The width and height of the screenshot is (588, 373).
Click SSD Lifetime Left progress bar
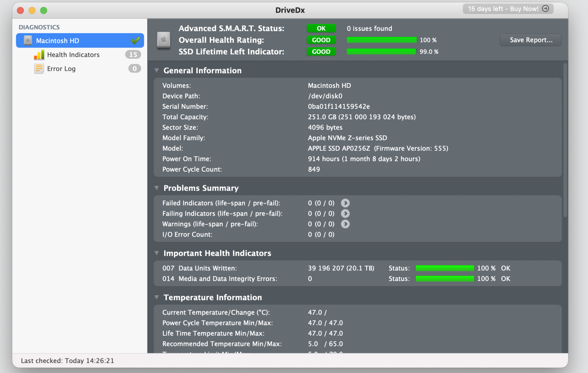[x=382, y=52]
